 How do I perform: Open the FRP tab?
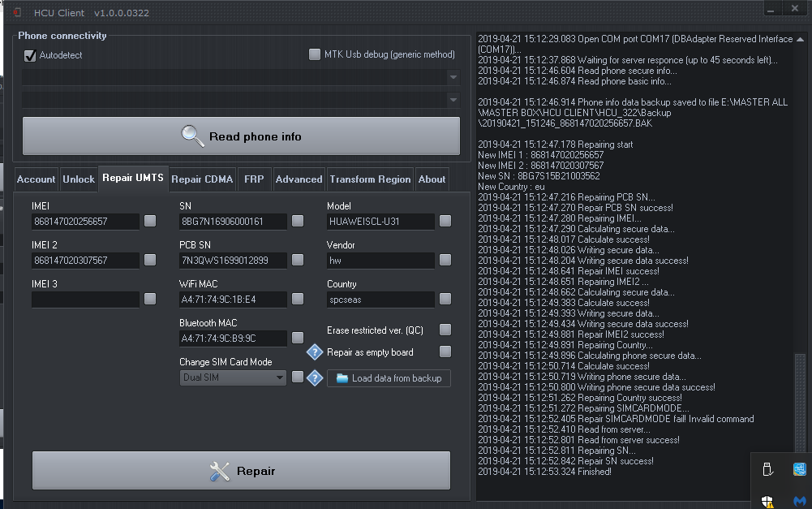[x=254, y=179]
